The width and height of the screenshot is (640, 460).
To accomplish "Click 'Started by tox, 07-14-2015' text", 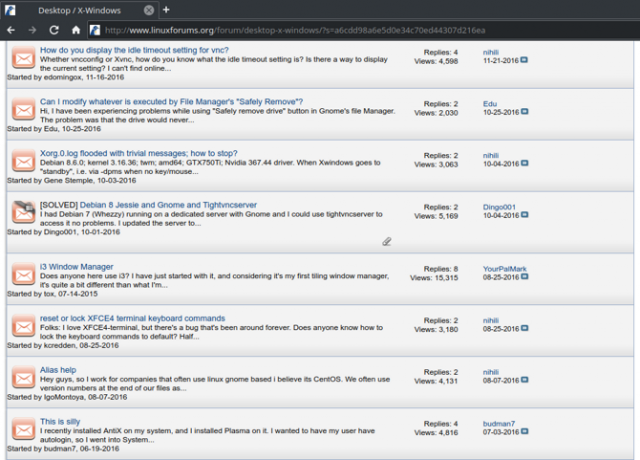I will point(52,294).
